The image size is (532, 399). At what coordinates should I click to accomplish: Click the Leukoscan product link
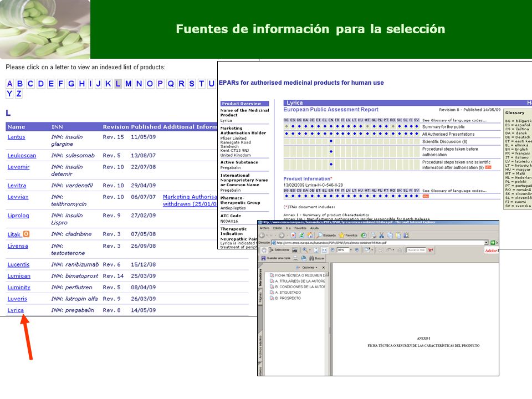[22, 155]
